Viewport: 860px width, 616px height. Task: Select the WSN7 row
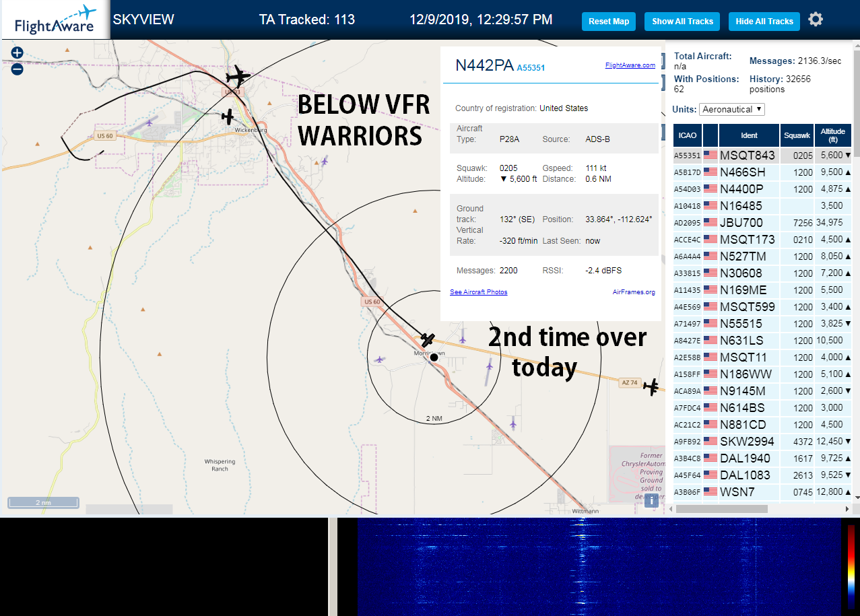click(762, 492)
